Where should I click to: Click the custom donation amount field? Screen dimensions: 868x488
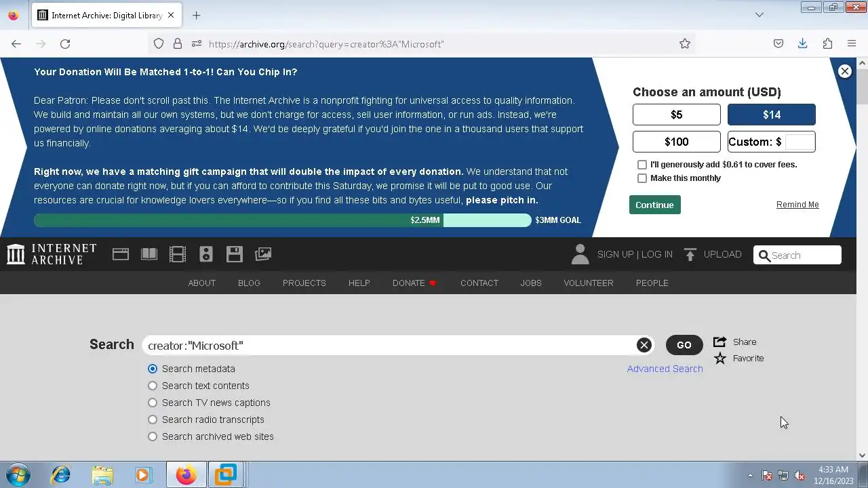pos(800,142)
